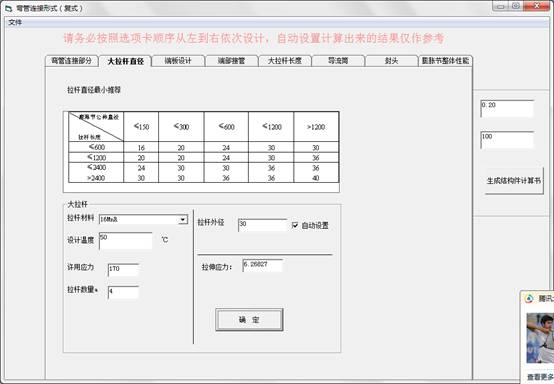Select the 大拉杆长度 tab
This screenshot has height=384, width=554.
tap(285, 61)
